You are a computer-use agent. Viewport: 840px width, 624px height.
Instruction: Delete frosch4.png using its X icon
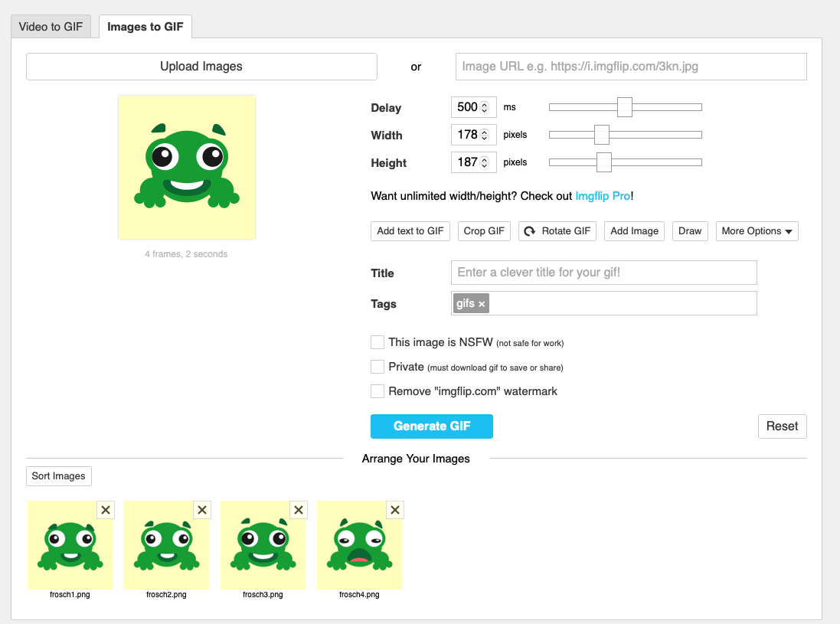395,510
